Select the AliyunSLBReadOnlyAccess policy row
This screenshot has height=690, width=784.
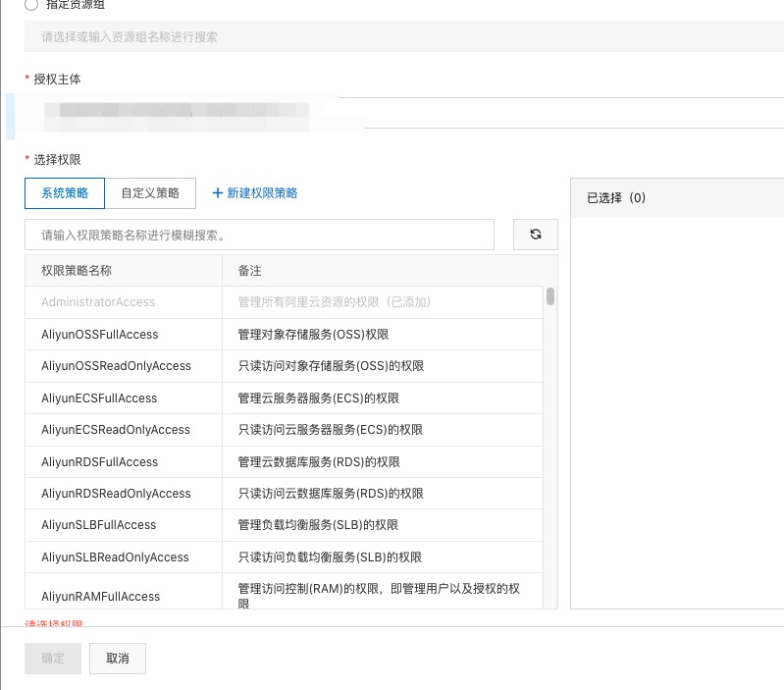pos(284,557)
